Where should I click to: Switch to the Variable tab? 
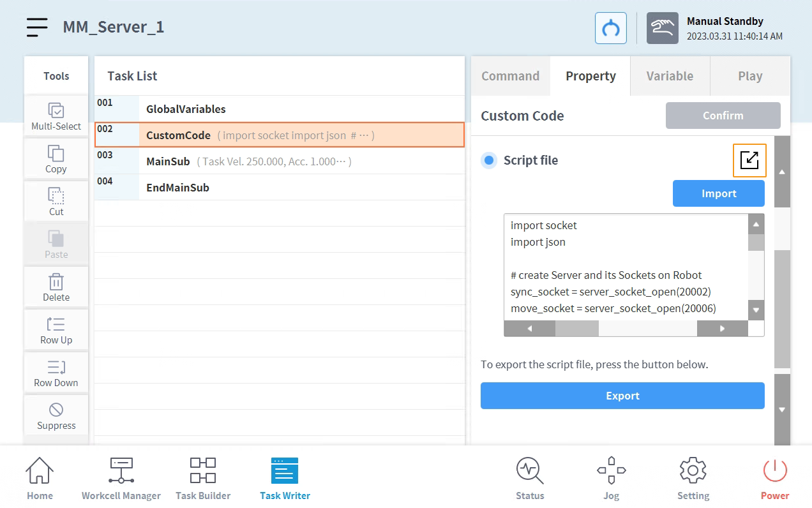click(x=670, y=76)
